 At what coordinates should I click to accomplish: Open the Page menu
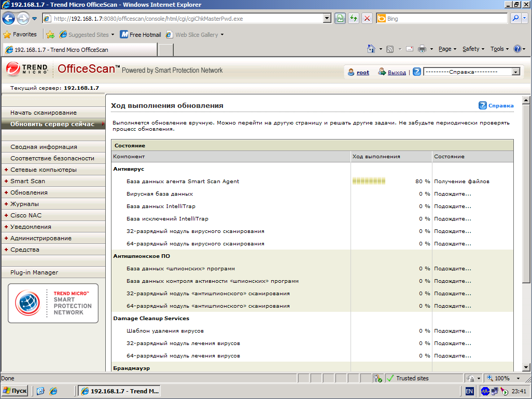[447, 49]
